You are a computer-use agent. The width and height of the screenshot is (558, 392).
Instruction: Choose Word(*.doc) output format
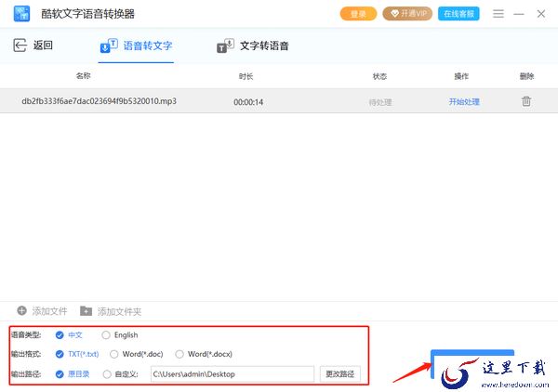(113, 354)
